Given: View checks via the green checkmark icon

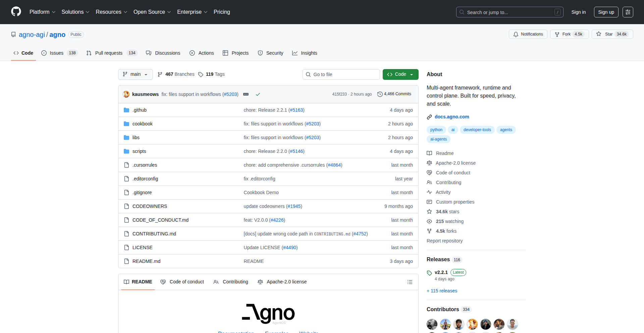Looking at the screenshot, I should [258, 94].
